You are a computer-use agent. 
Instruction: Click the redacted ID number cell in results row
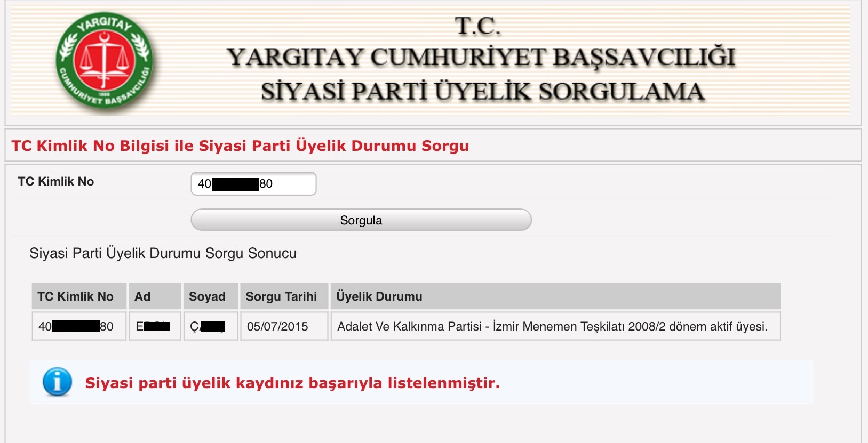(x=79, y=326)
